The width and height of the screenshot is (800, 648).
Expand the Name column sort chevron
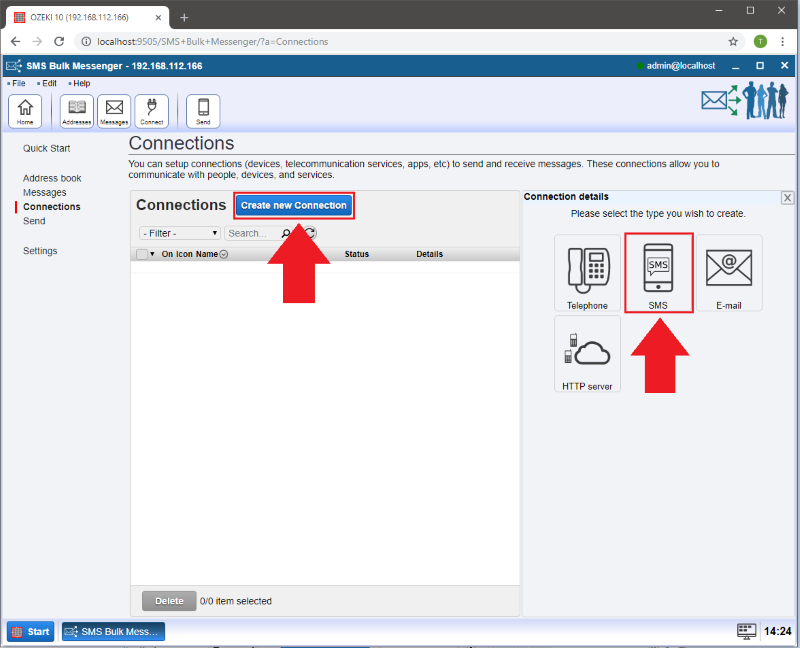pos(224,254)
